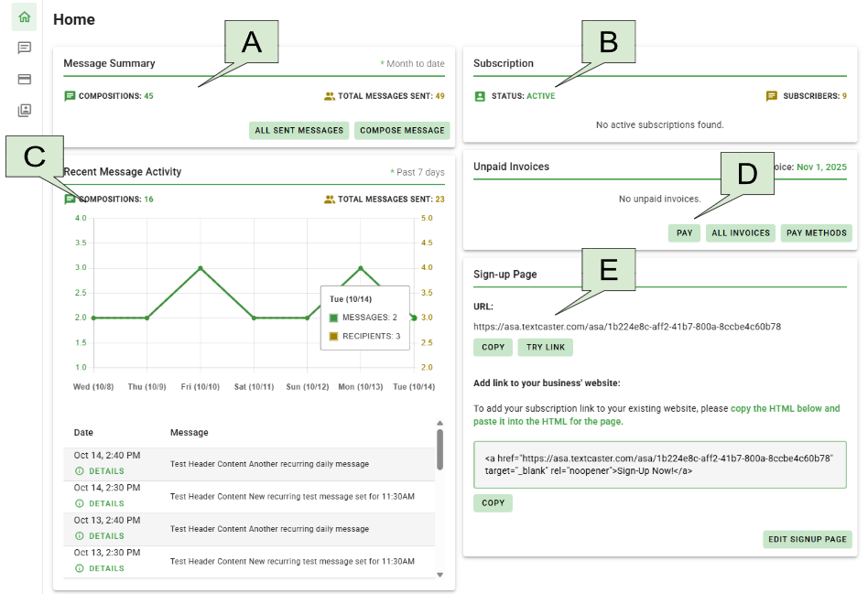
Task: Click the subscription status person icon
Action: click(x=480, y=96)
